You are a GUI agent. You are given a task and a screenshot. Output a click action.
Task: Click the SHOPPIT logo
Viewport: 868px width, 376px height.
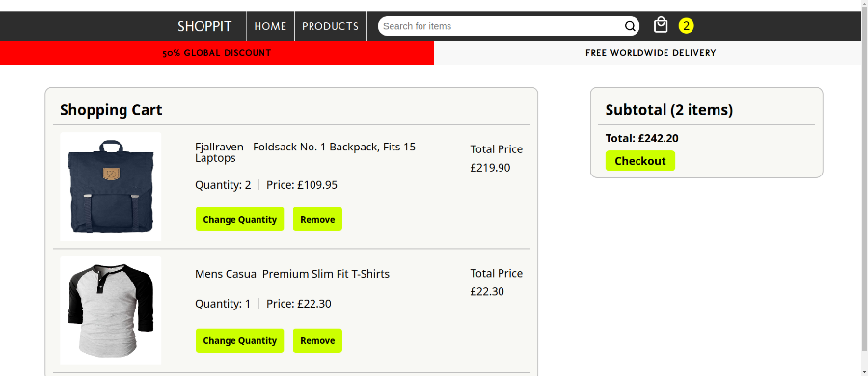pyautogui.click(x=204, y=26)
